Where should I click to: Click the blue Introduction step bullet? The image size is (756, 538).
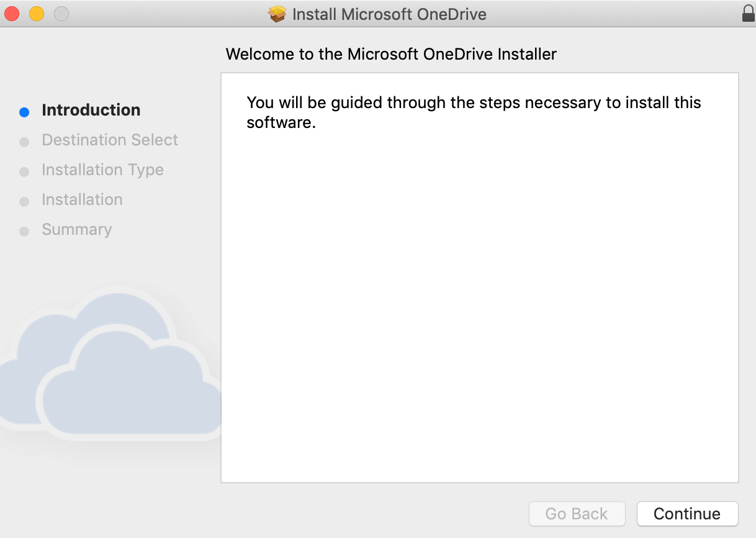point(24,112)
